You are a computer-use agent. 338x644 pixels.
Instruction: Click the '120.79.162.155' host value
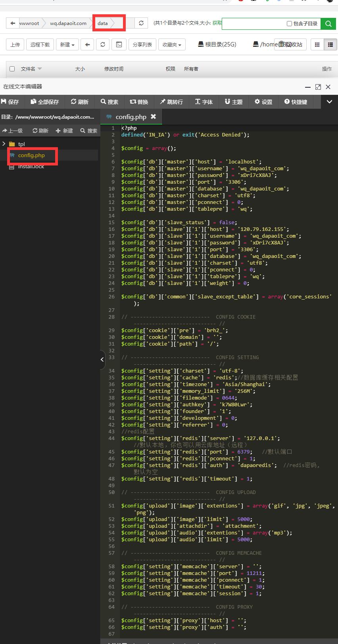tap(263, 229)
